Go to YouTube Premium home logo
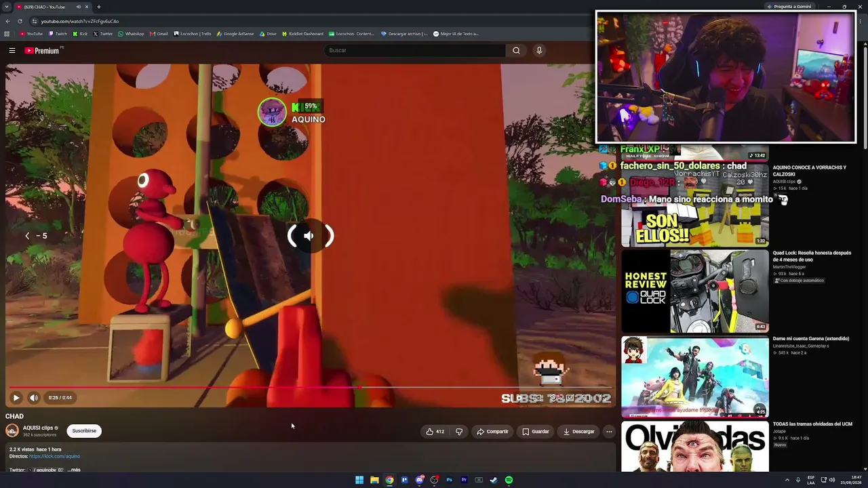The image size is (868, 488). point(42,50)
